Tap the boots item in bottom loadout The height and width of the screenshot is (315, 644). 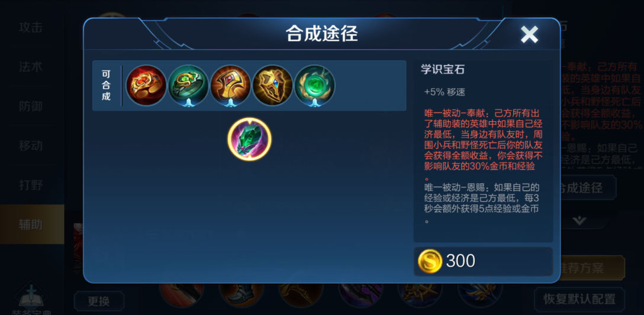click(241, 295)
